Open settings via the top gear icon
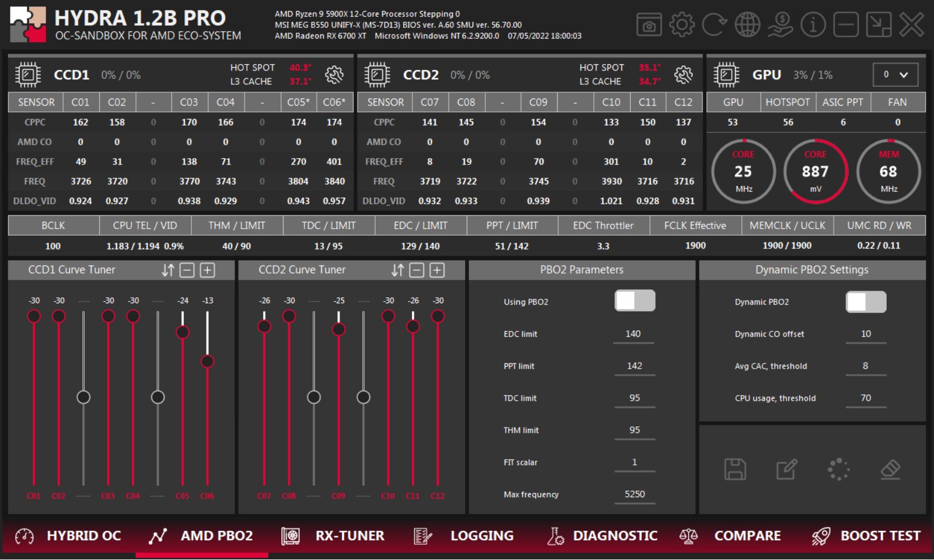 [681, 25]
